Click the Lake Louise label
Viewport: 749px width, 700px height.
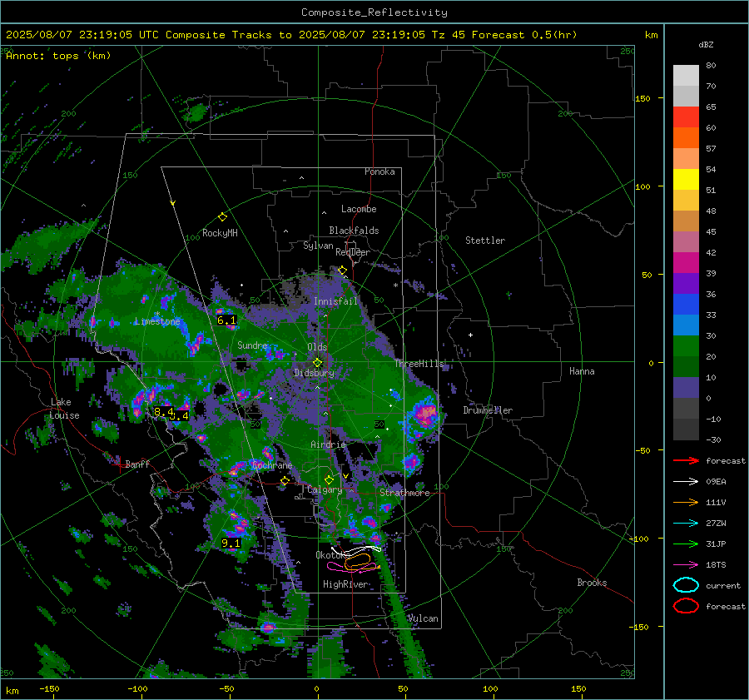click(x=64, y=409)
